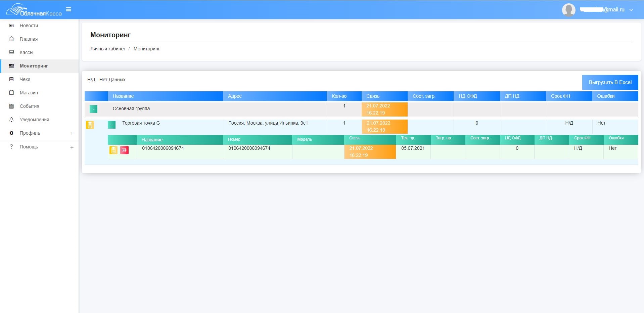Open the Магазин section

click(29, 93)
